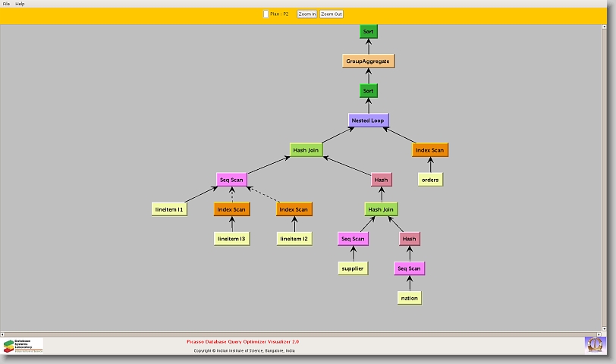Click the institute emblem at bottom right

595,344
